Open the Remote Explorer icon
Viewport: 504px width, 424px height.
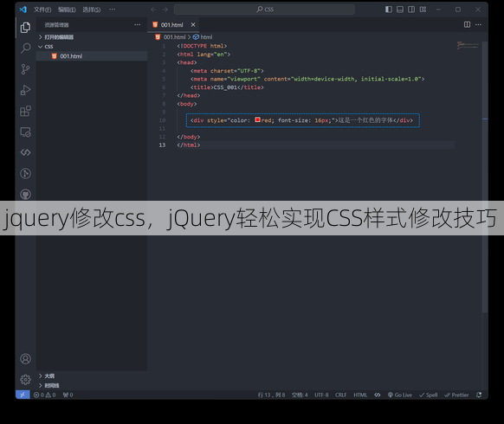tap(25, 132)
